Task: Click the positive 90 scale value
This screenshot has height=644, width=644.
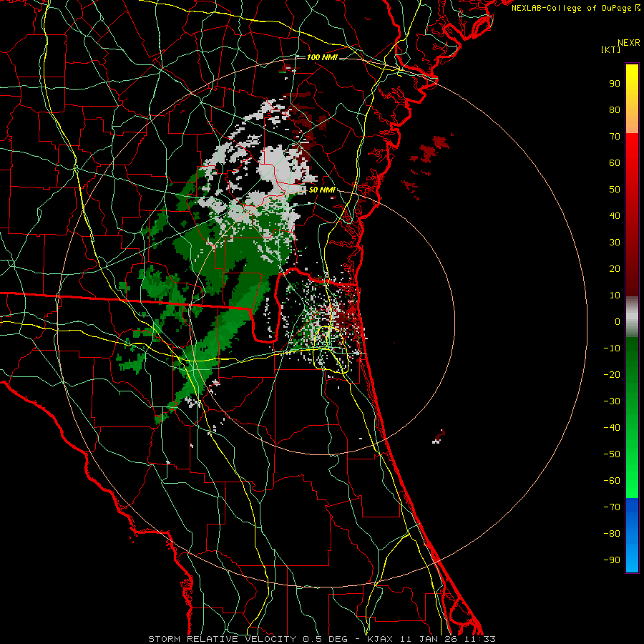Action: pyautogui.click(x=615, y=84)
